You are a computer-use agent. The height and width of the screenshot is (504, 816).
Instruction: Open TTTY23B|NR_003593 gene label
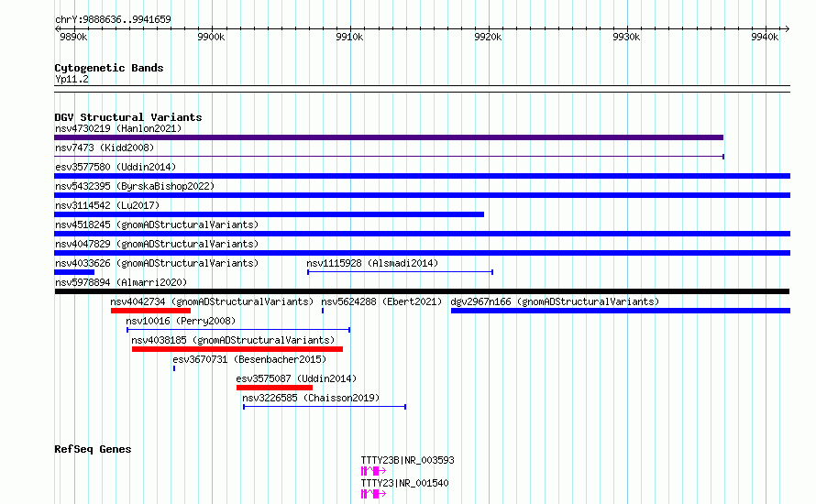[407, 460]
